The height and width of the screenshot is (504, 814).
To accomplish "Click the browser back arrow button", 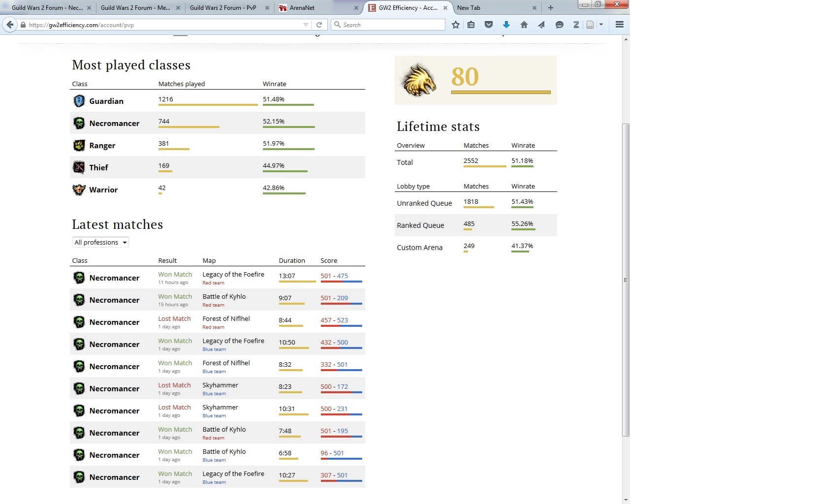I will [10, 25].
